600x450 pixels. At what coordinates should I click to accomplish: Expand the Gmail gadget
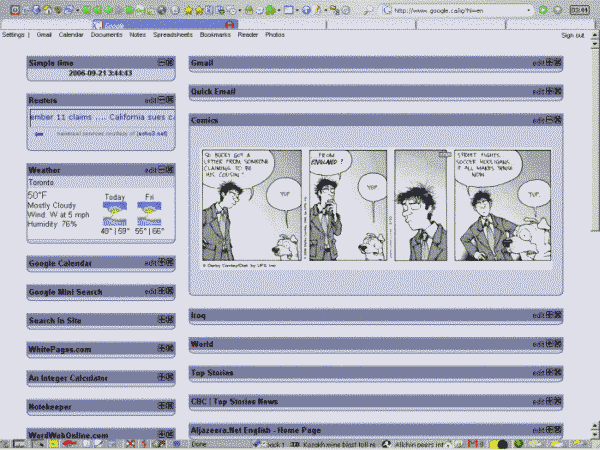coord(549,63)
